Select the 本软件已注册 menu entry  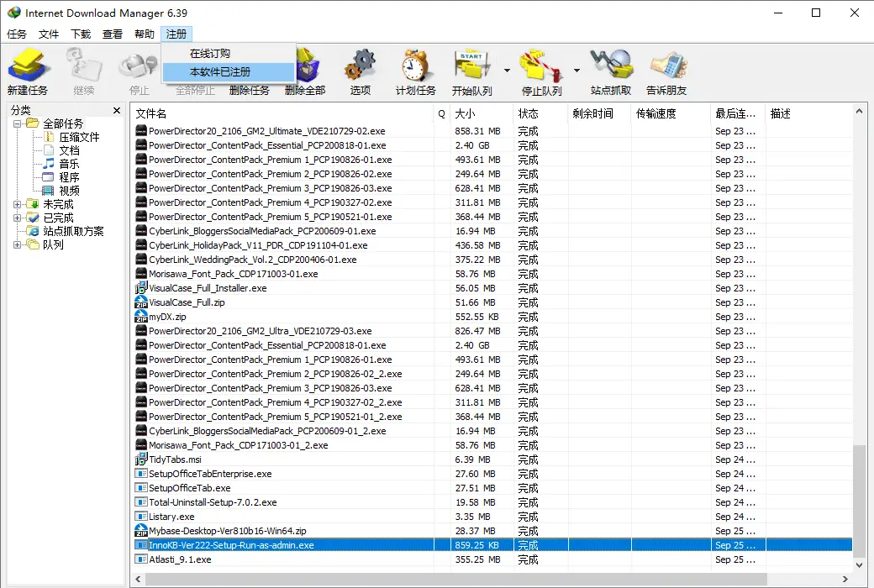[229, 72]
